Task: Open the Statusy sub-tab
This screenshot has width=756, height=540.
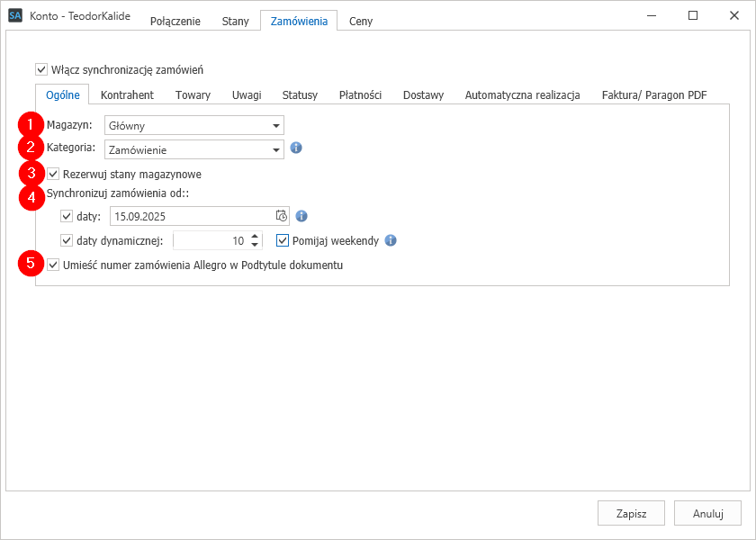Action: point(300,95)
